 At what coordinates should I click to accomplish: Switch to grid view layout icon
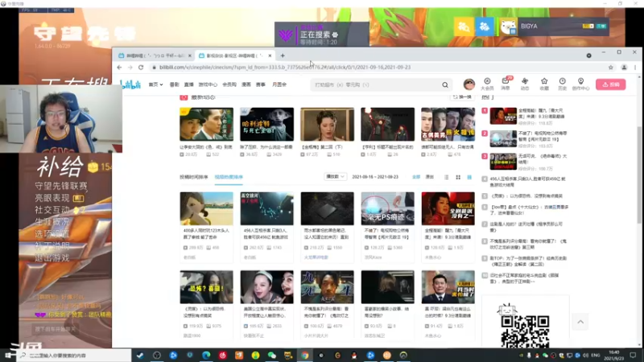coord(458,177)
